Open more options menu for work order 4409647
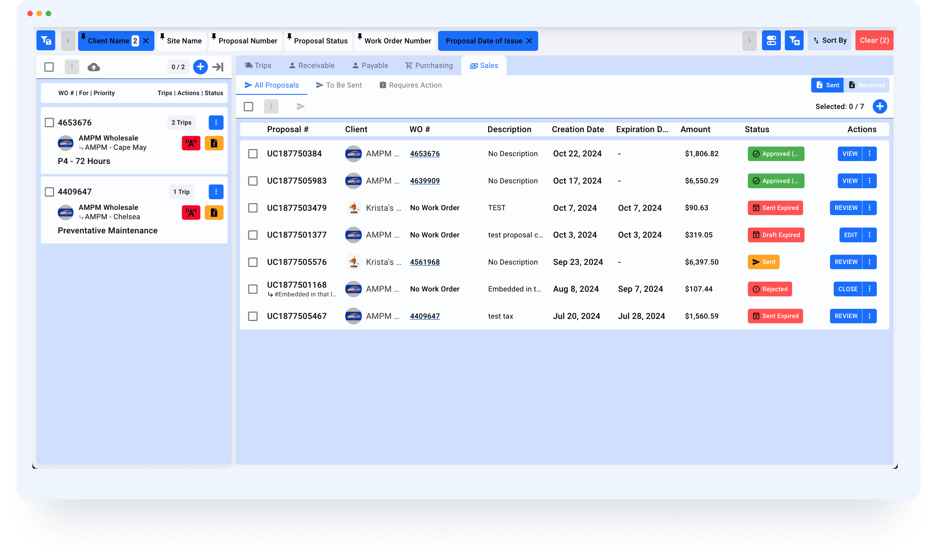 click(x=216, y=192)
